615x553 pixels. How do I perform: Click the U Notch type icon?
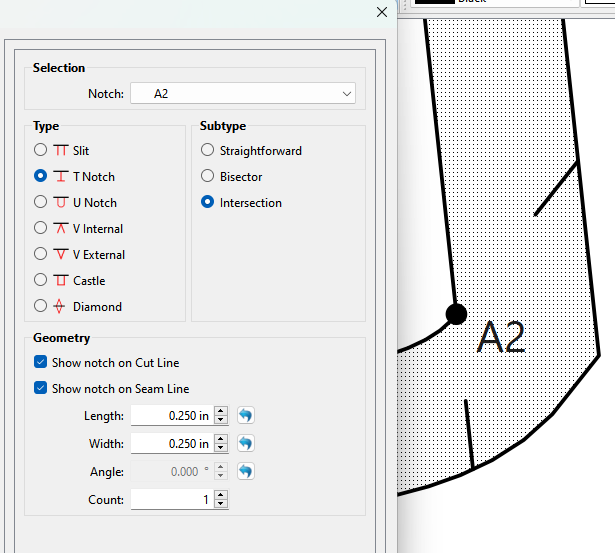point(61,203)
